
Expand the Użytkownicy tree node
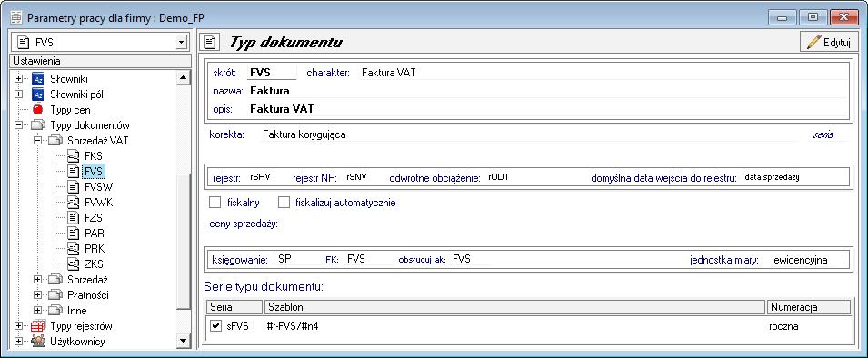coord(19,342)
